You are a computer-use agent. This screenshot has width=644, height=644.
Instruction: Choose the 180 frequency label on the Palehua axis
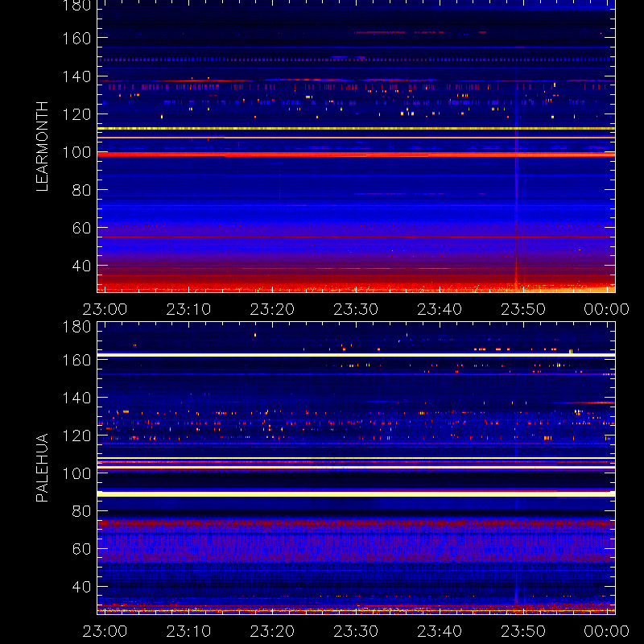coord(76,327)
